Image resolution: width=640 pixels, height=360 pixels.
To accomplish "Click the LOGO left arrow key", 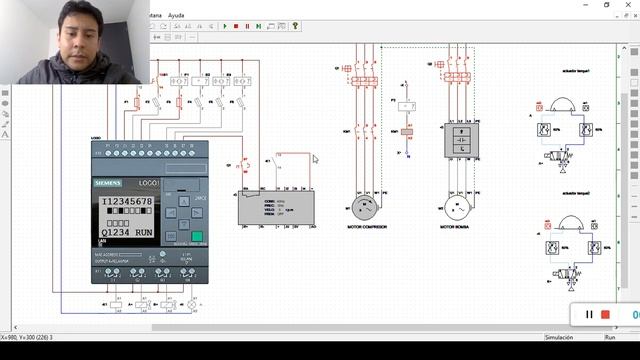I will (x=171, y=213).
